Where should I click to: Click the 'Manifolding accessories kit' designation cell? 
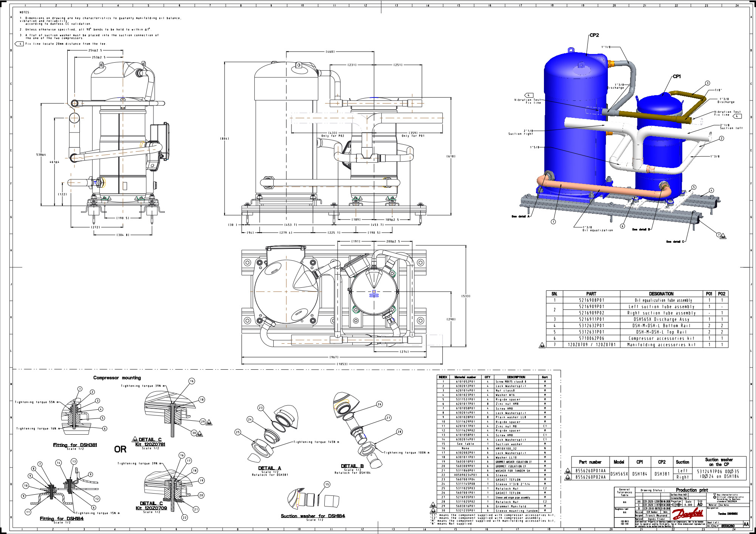coord(661,345)
